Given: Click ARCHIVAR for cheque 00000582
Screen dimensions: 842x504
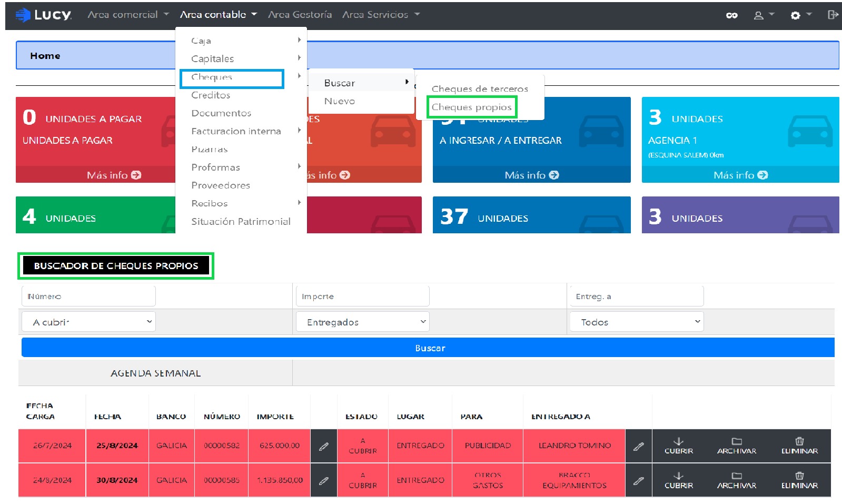Looking at the screenshot, I should pyautogui.click(x=736, y=446).
